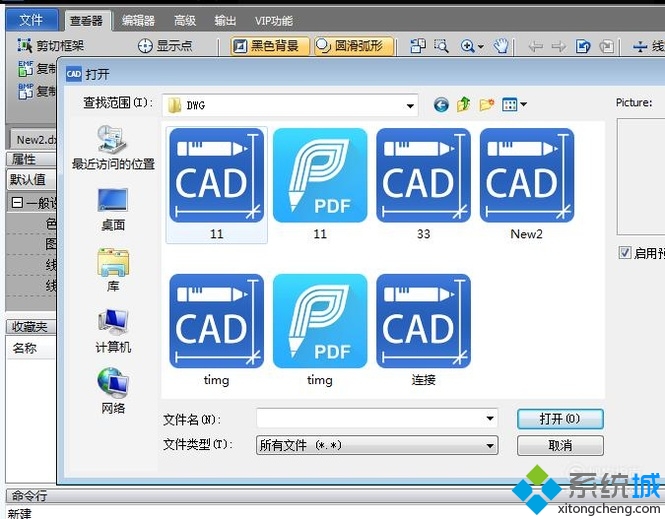
Task: Toggle the 启用预览 checkbox
Action: [624, 253]
